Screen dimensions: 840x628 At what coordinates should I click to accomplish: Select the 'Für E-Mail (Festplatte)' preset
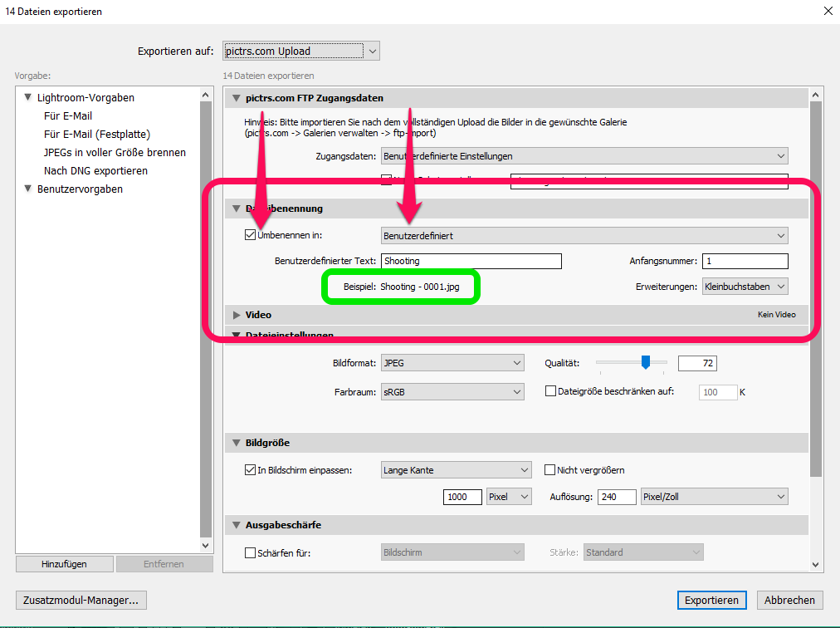pyautogui.click(x=97, y=134)
